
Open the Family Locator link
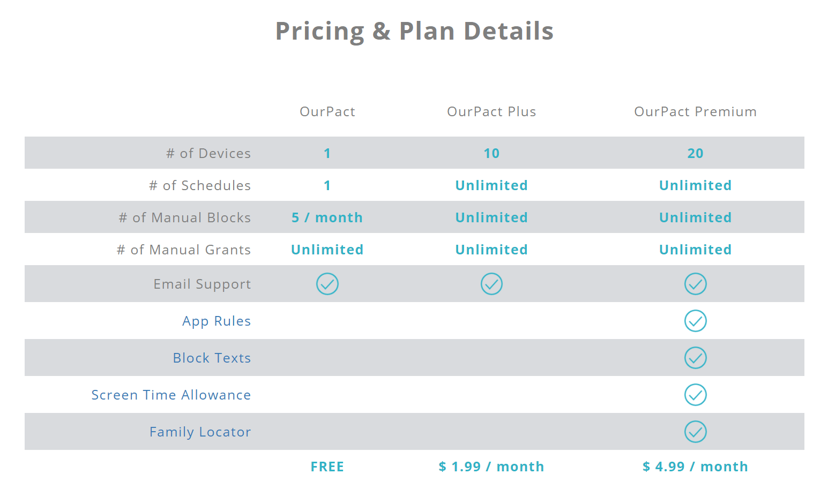coord(200,432)
